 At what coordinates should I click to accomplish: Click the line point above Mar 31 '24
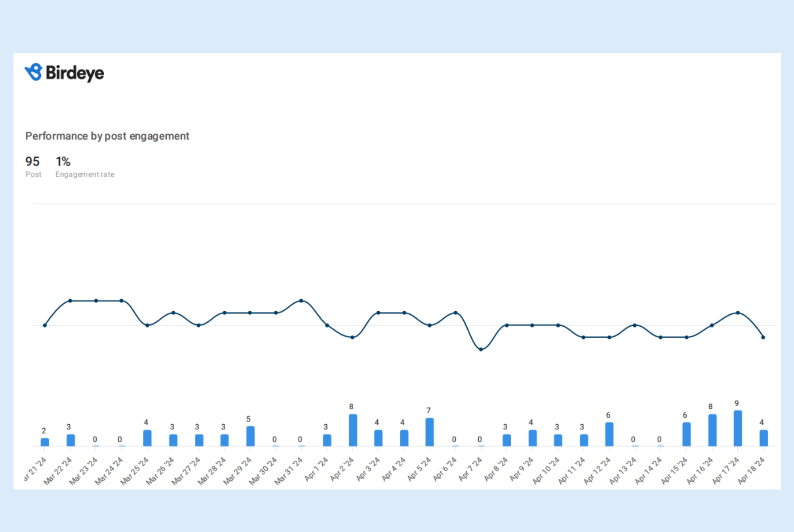[x=301, y=301]
